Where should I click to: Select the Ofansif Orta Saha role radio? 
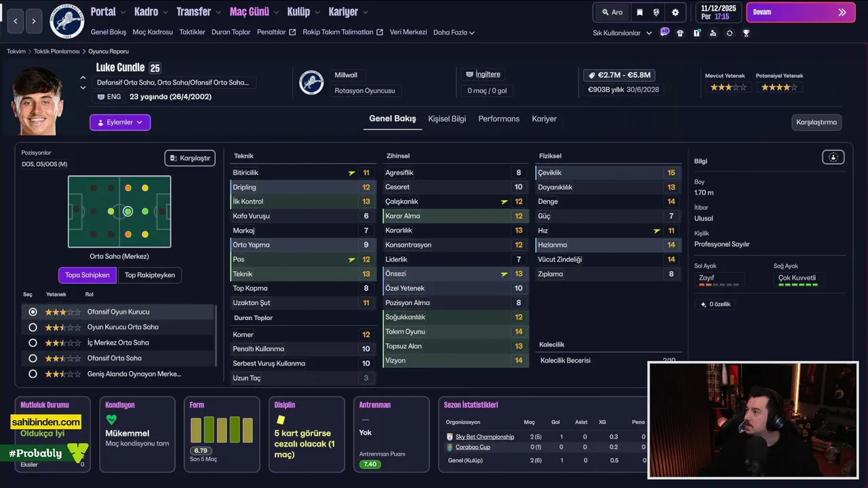pyautogui.click(x=33, y=358)
